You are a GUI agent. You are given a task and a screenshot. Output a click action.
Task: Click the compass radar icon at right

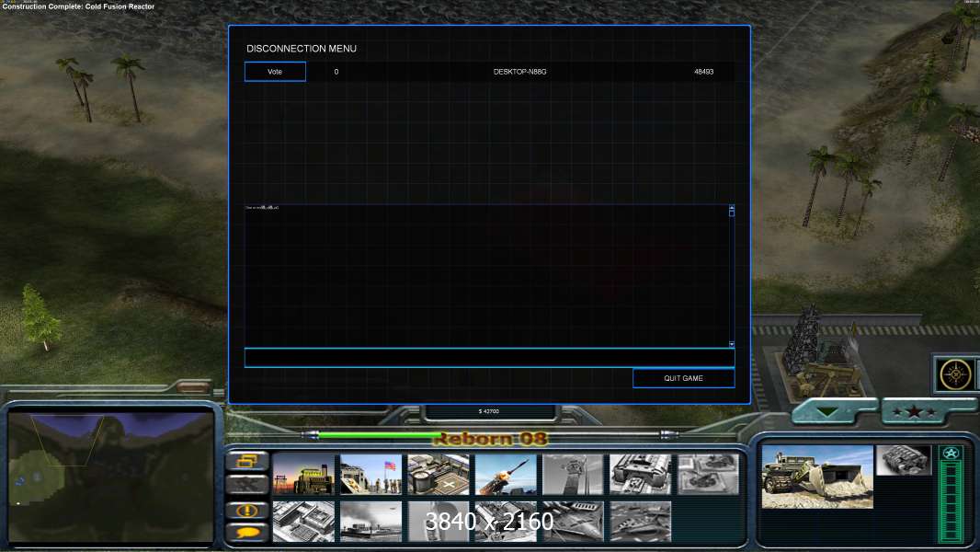point(955,374)
